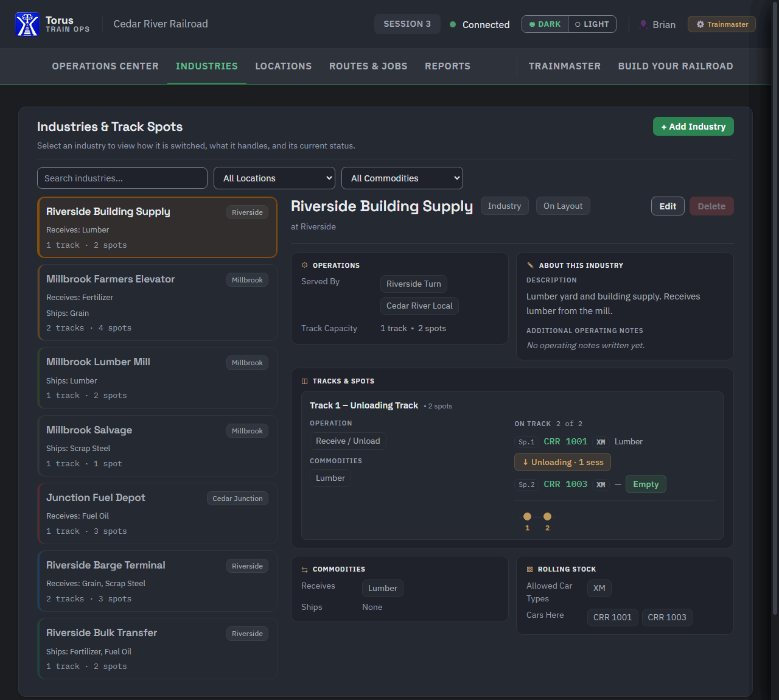
Task: Click the Trainmaster role badge button
Action: click(x=722, y=24)
